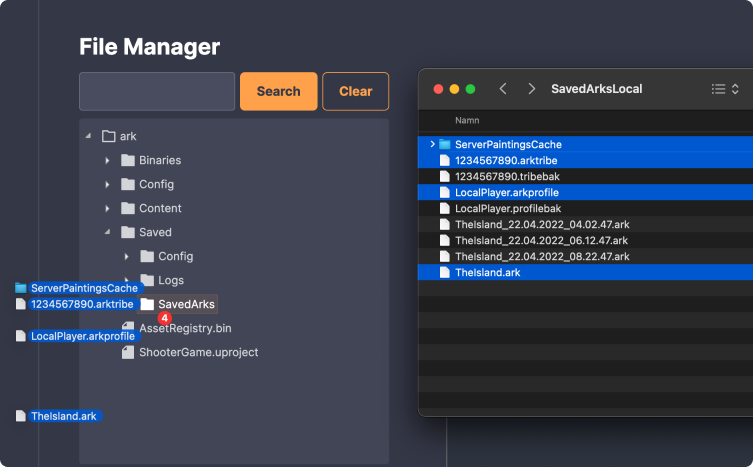Click the orange Search button
Viewport: 753px width, 467px height.
pyautogui.click(x=279, y=91)
